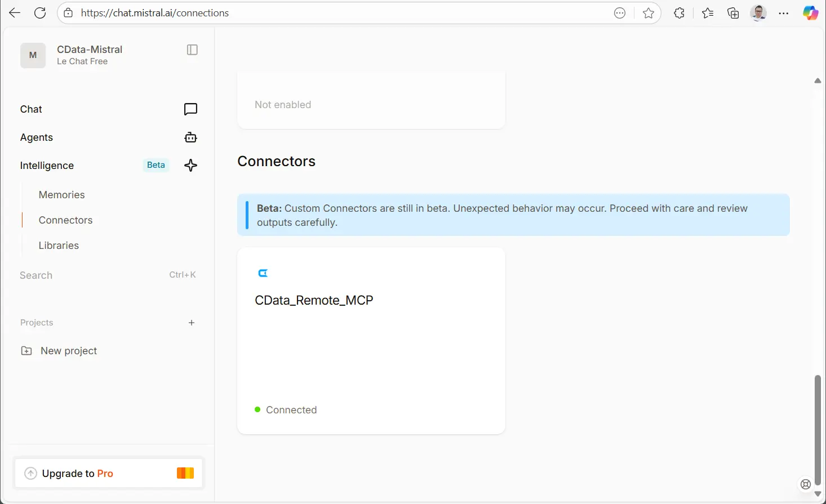826x504 pixels.
Task: Click the green Connected status indicator
Action: (257, 409)
